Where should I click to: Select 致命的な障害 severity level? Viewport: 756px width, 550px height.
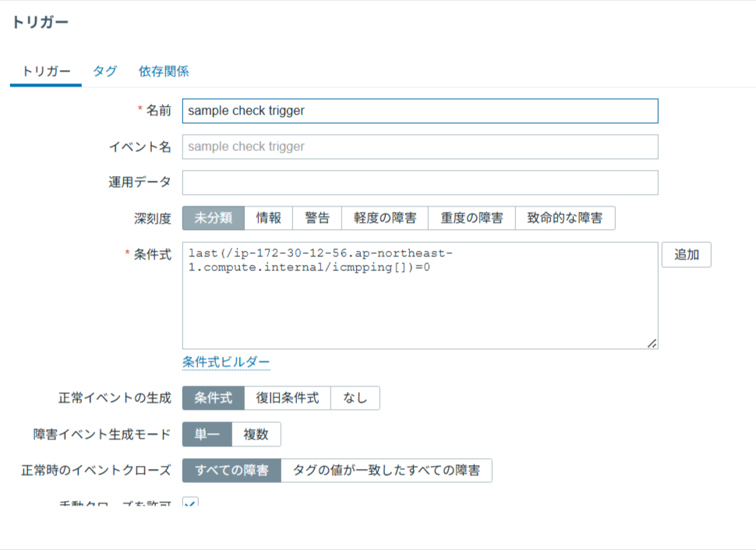[565, 218]
